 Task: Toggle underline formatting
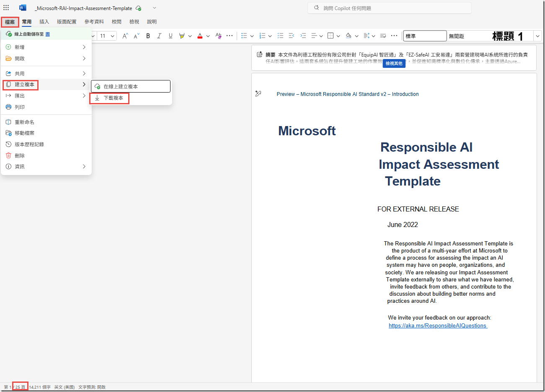point(170,36)
